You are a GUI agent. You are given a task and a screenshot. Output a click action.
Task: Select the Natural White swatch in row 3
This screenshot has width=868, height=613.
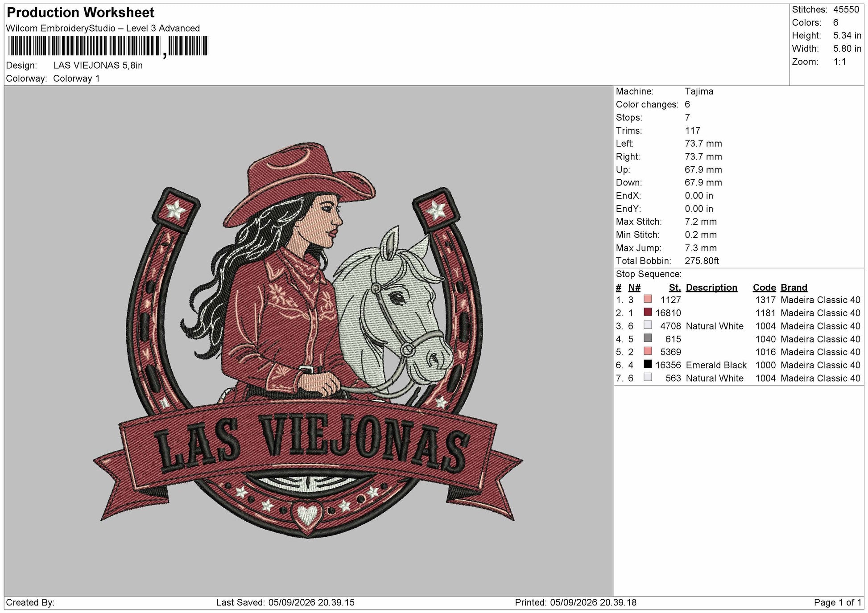[x=648, y=325]
